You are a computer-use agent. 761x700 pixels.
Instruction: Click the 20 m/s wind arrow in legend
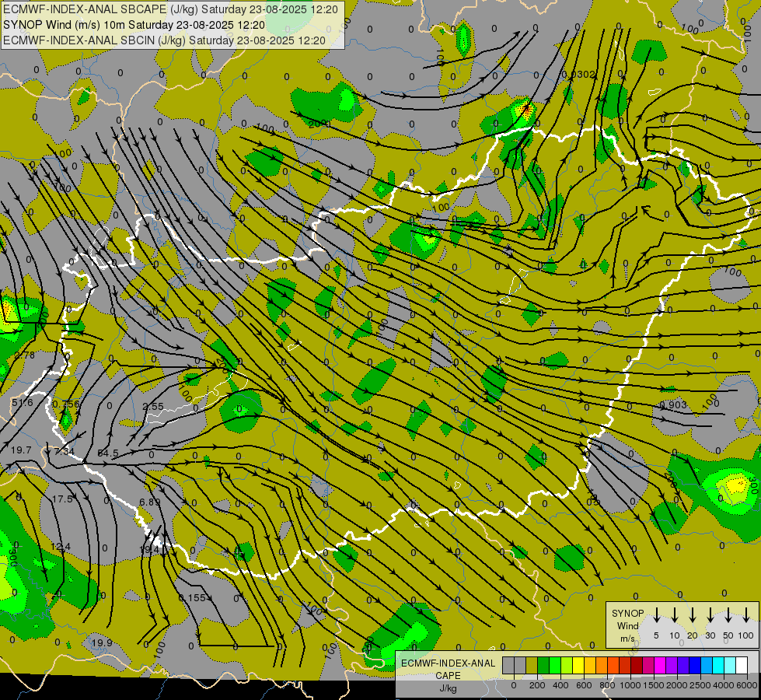pos(693,614)
